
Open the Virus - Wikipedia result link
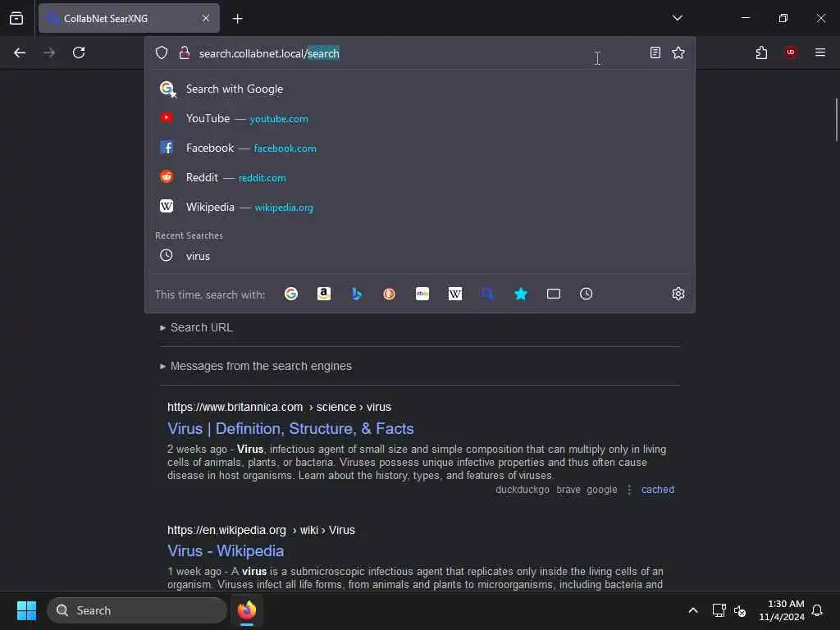tap(226, 550)
